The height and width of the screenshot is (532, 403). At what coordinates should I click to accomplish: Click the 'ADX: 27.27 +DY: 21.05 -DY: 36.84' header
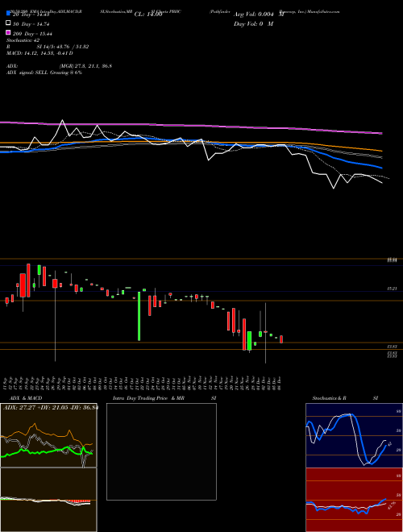pyautogui.click(x=50, y=407)
